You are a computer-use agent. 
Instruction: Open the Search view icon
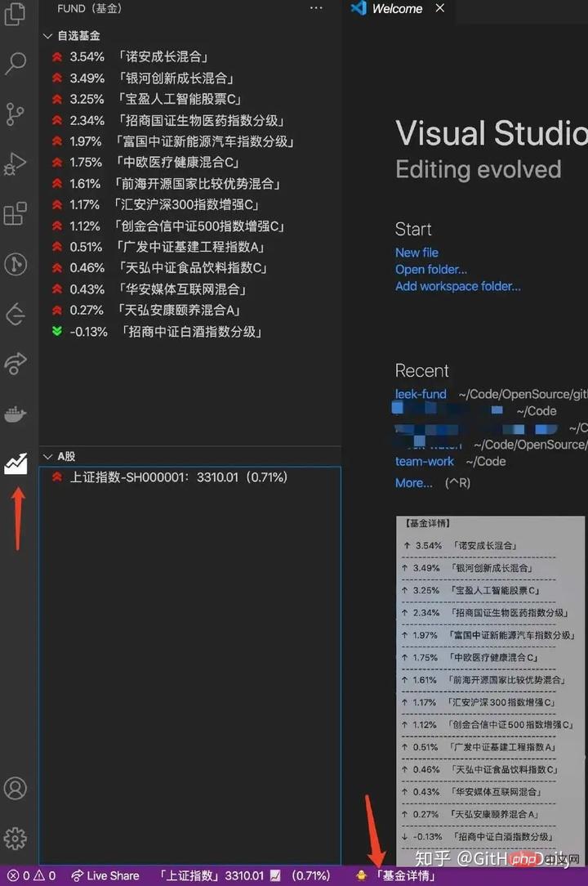click(16, 64)
